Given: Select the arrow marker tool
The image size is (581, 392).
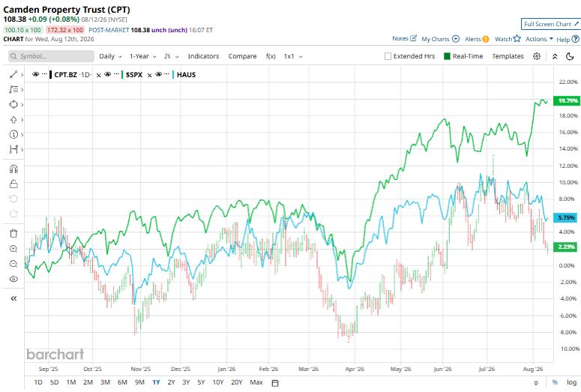Looking at the screenshot, I should click(13, 119).
